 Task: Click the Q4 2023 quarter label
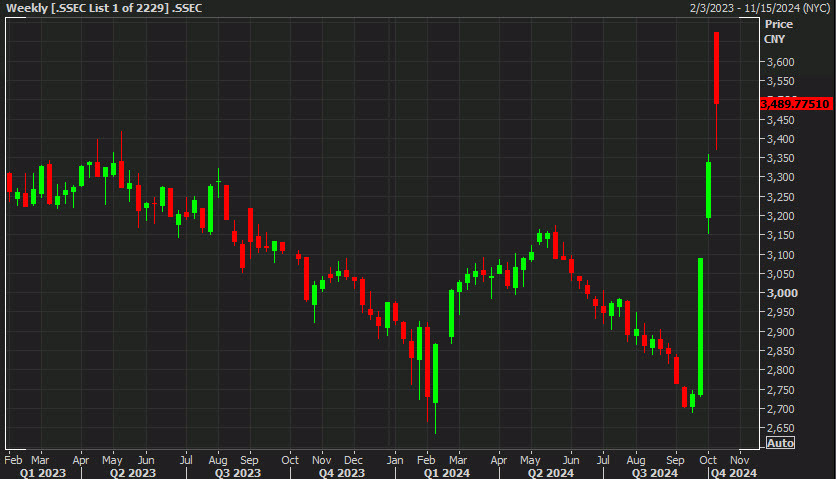(342, 473)
